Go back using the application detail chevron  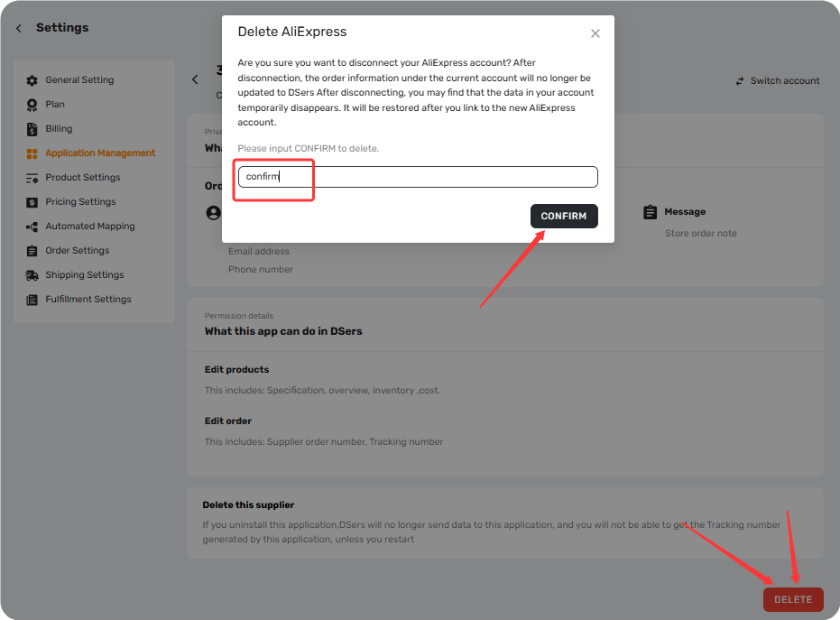[x=195, y=79]
